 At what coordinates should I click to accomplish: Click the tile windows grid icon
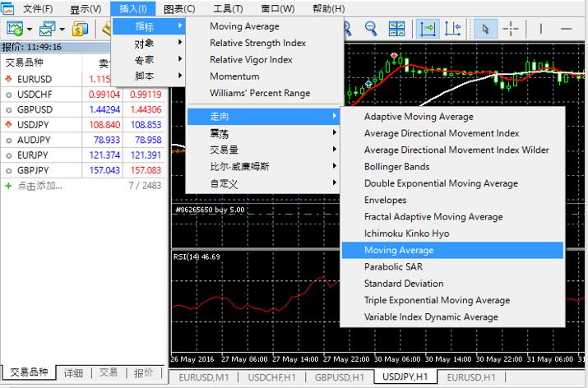tap(397, 29)
